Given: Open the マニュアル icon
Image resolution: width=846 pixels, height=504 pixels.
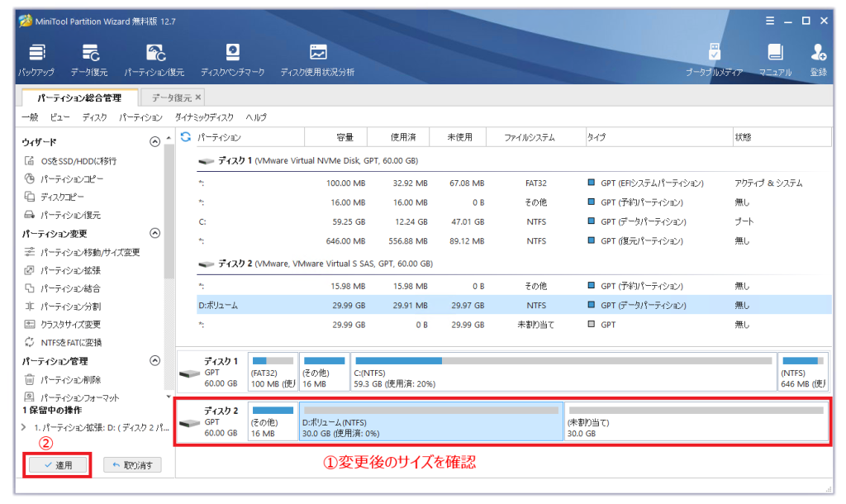Looking at the screenshot, I should [x=775, y=59].
